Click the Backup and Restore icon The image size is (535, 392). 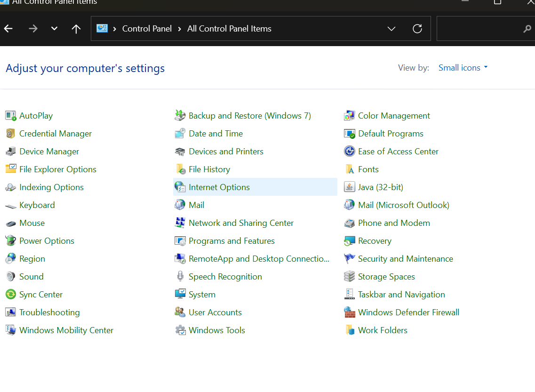tap(180, 116)
